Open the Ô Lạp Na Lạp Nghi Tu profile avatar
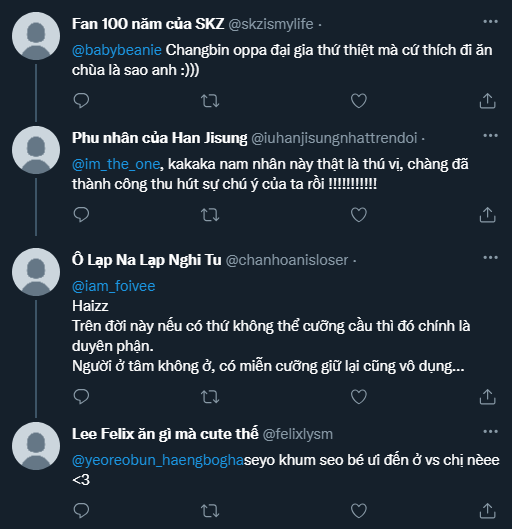The width and height of the screenshot is (512, 529). [36, 272]
